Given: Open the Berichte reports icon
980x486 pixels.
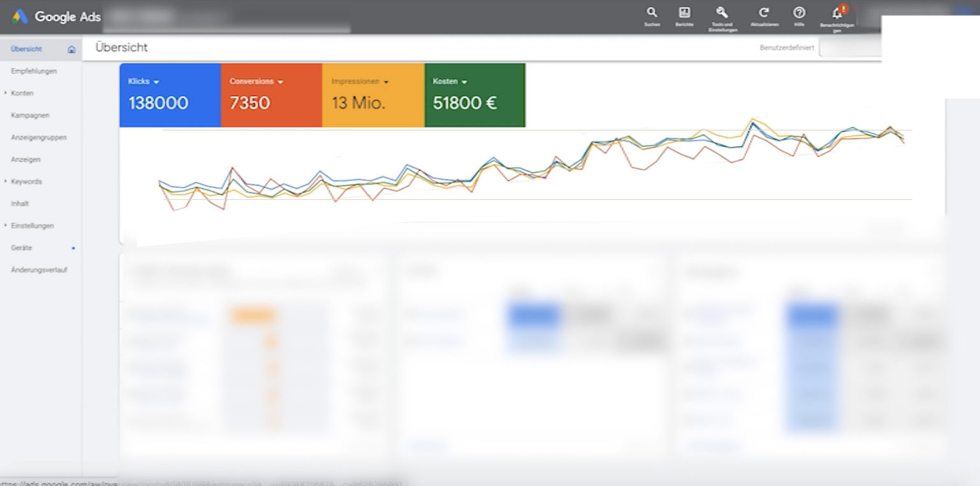Looking at the screenshot, I should (x=684, y=13).
